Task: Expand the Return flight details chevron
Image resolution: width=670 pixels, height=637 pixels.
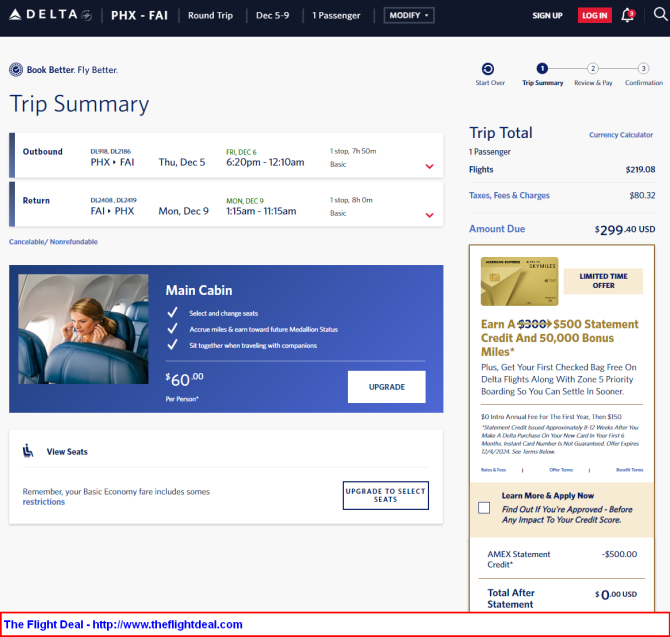Action: [429, 215]
